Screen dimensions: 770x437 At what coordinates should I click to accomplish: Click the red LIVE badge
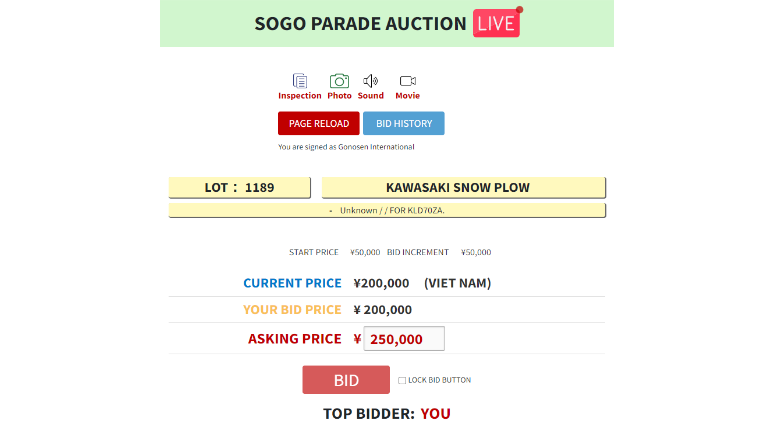497,24
